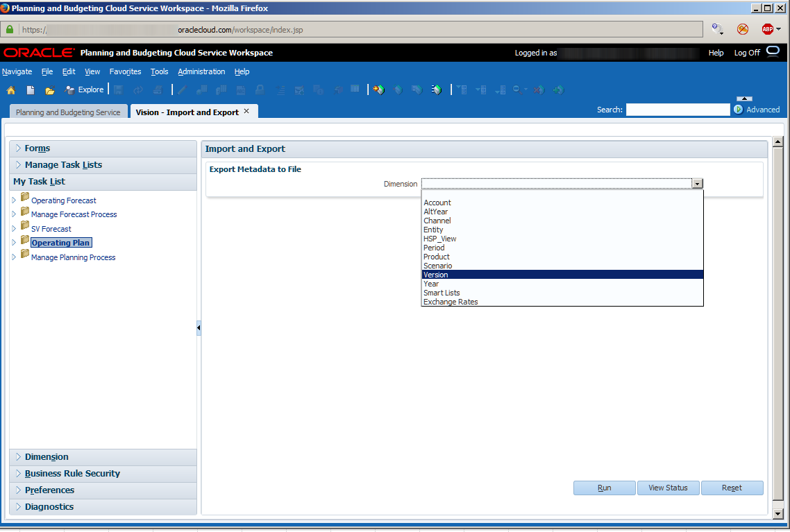Viewport: 790px width, 532px height.
Task: Open the Help menu in the menu bar
Action: click(x=242, y=71)
